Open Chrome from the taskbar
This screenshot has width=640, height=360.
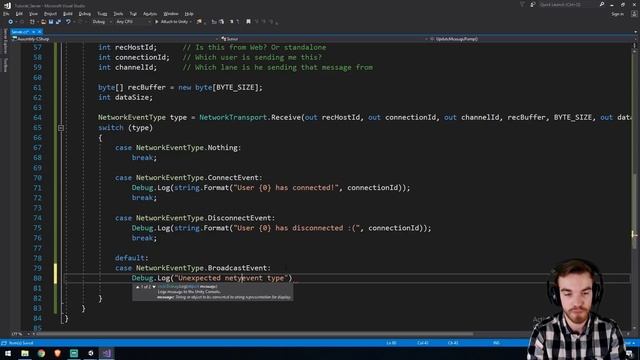(x=41, y=353)
